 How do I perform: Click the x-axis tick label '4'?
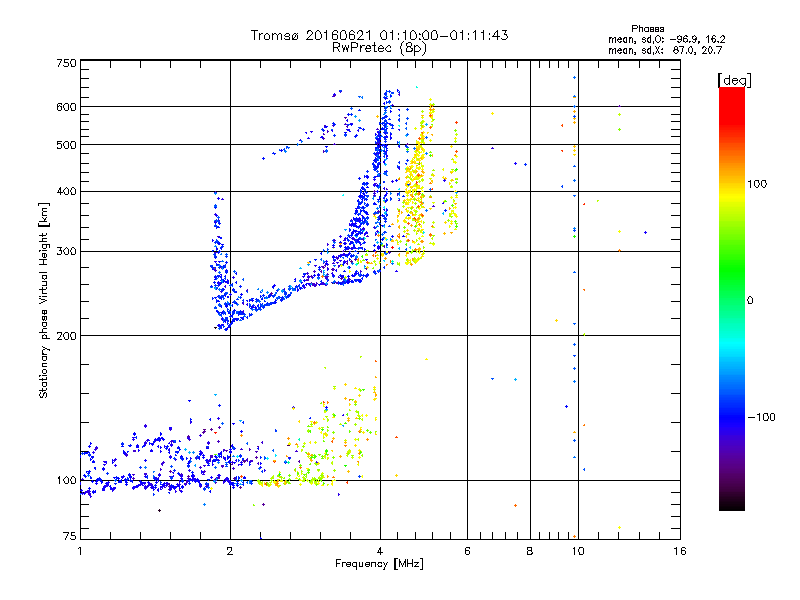[x=380, y=551]
